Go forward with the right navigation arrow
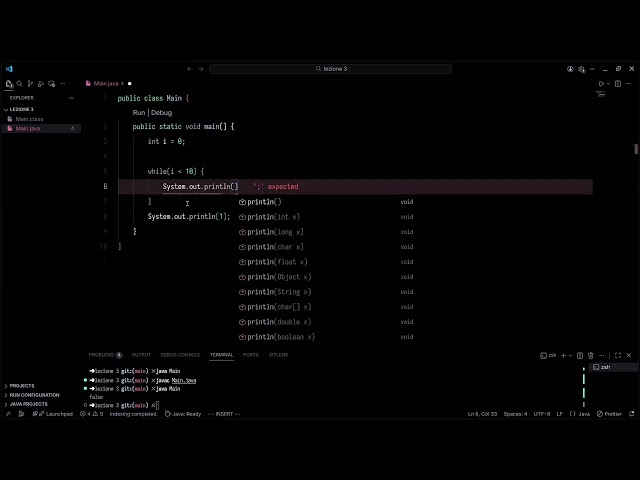 (x=200, y=69)
